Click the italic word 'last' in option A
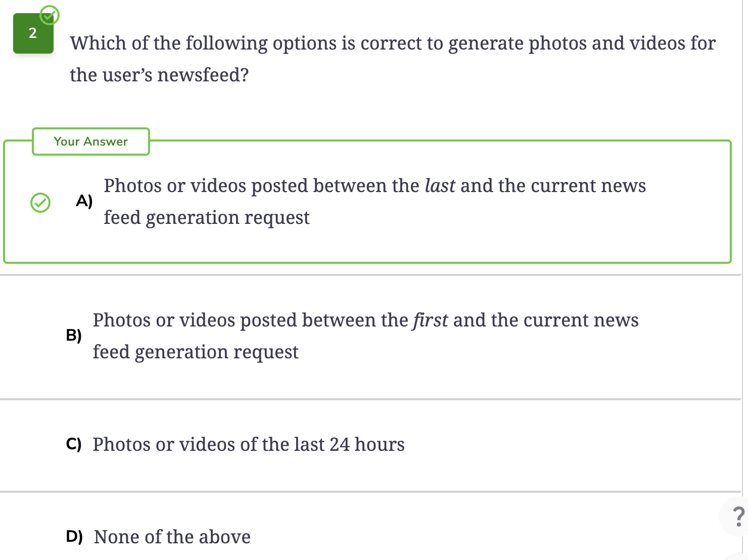Screen dimensions: 748x560 point(440,185)
